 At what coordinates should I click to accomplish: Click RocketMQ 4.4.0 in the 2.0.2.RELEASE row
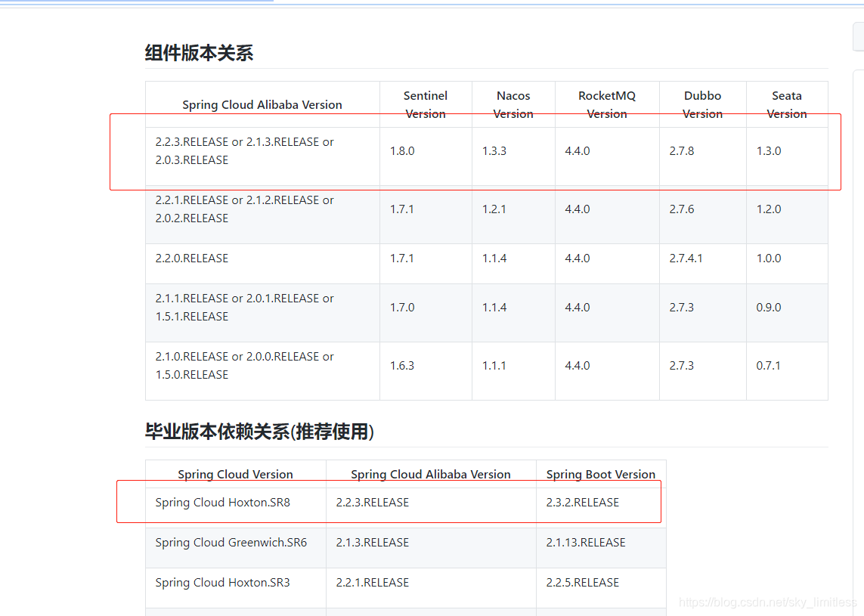(578, 209)
